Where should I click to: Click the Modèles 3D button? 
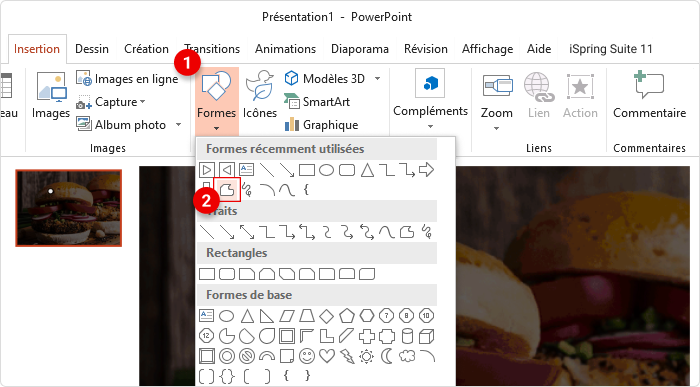click(x=325, y=79)
